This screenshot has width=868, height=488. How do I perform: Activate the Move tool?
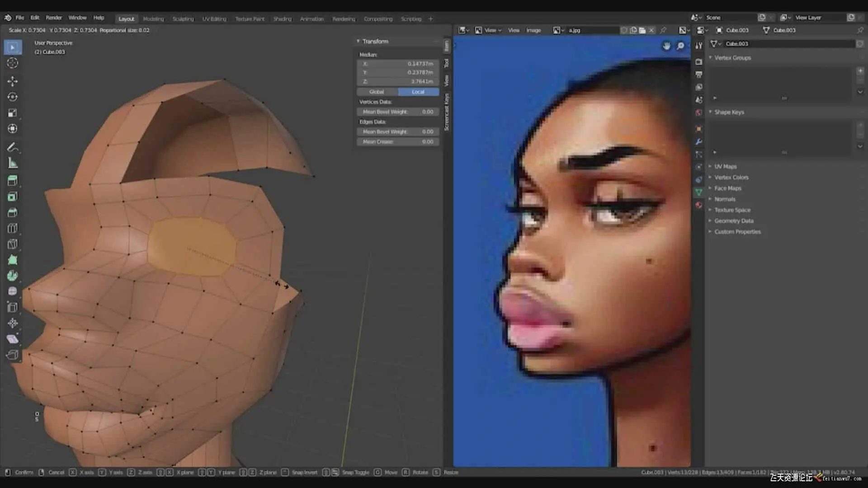pos(13,81)
